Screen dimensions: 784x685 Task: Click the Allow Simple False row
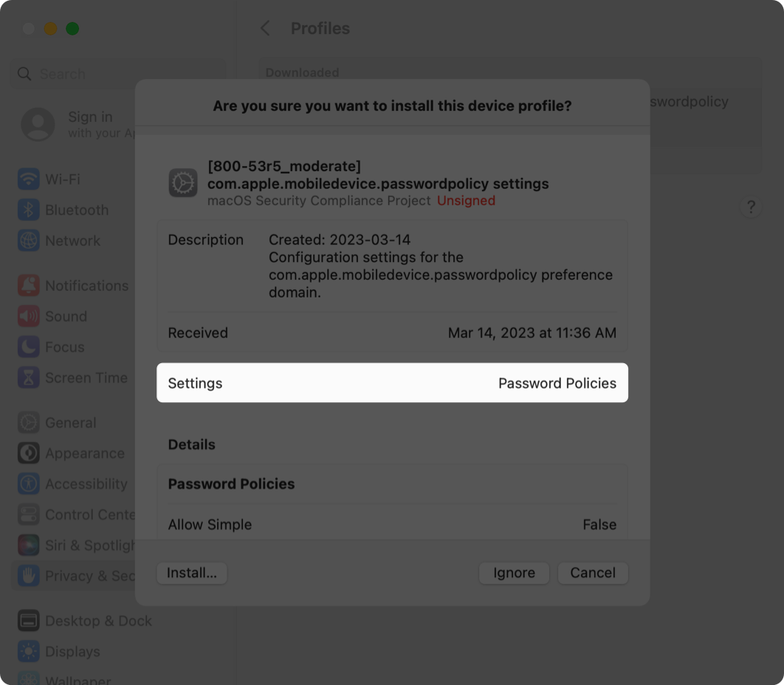pyautogui.click(x=392, y=524)
